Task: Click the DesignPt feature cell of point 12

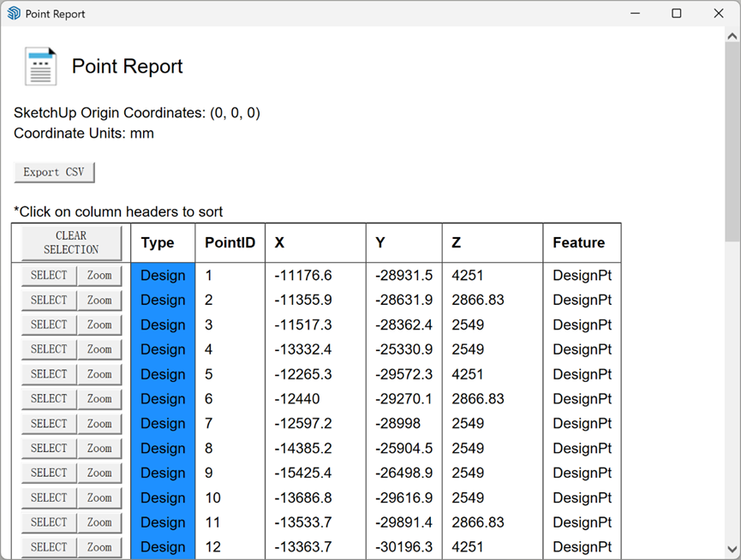Action: tap(582, 547)
